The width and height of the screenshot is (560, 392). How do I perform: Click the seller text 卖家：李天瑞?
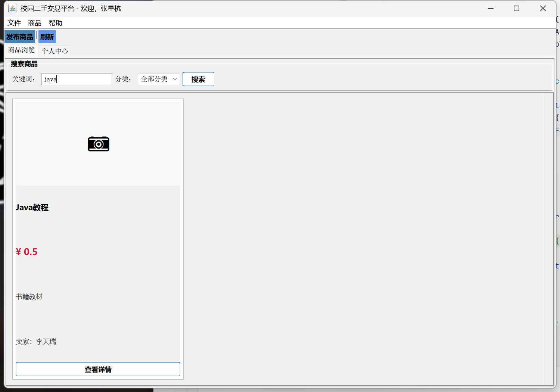coord(36,342)
